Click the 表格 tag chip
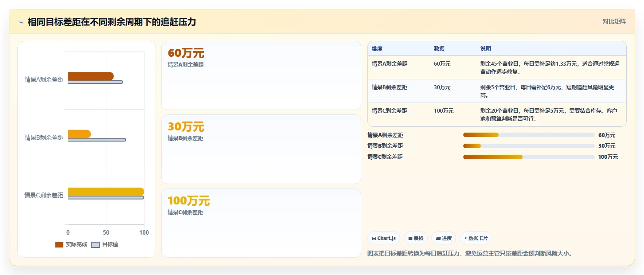644x275 pixels. pos(416,238)
